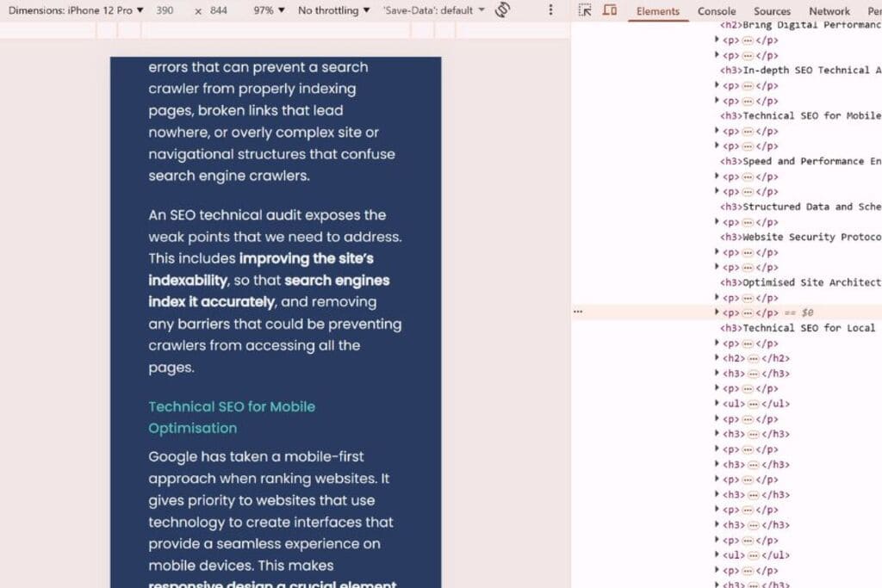Click the inspect element cursor icon
The width and height of the screenshot is (882, 588).
(x=583, y=10)
